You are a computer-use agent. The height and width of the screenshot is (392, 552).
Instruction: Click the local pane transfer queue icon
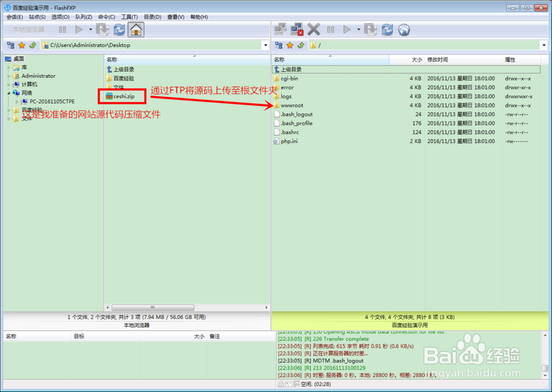(103, 30)
